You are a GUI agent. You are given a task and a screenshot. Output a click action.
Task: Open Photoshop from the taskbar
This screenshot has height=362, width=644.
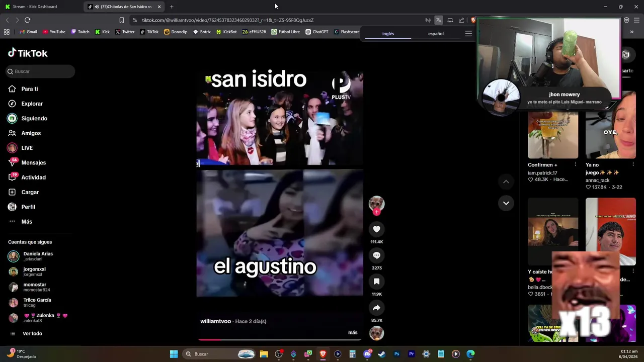coord(396,354)
